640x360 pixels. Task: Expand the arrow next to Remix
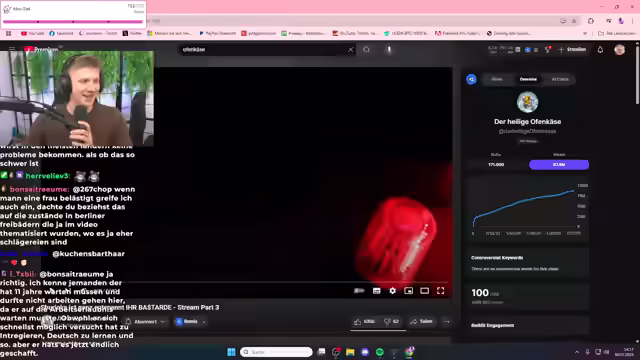[204, 322]
